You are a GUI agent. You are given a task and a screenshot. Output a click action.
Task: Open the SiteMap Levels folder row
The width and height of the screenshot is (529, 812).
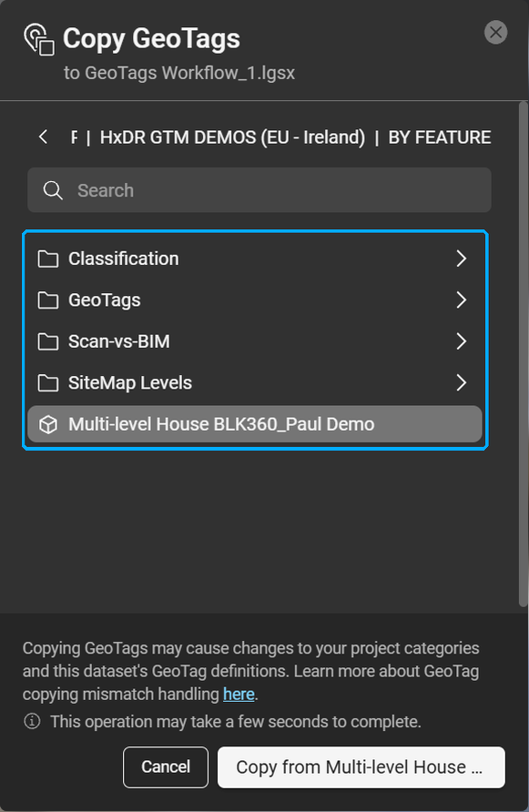coord(254,382)
